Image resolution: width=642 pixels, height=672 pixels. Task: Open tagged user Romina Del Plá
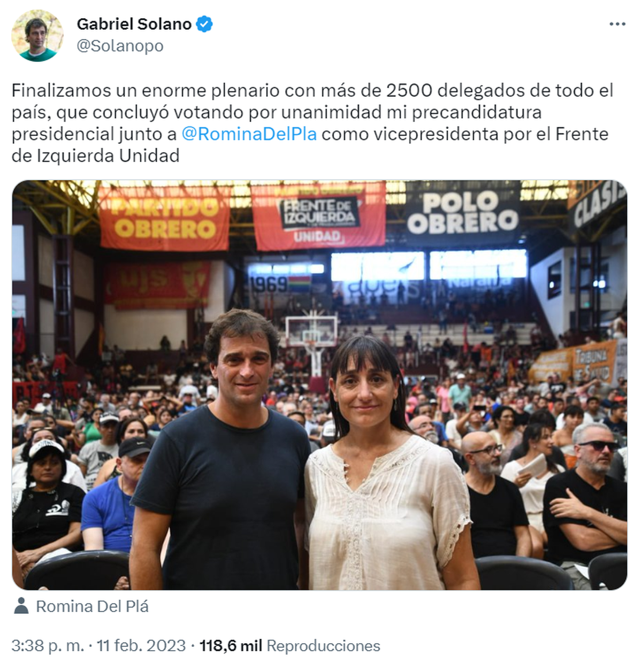(x=92, y=606)
